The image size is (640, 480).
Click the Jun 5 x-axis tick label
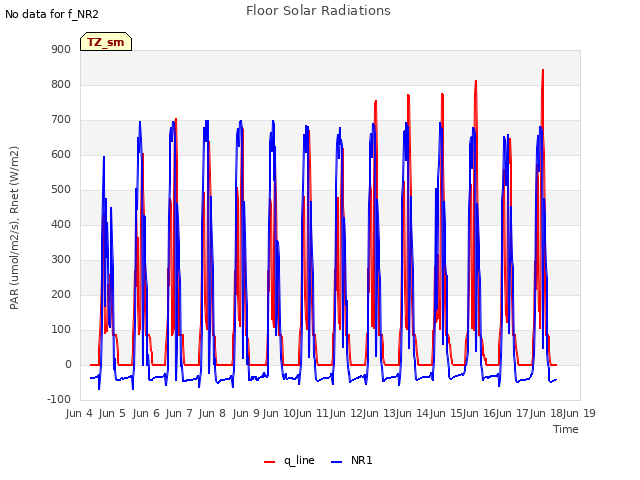click(112, 413)
